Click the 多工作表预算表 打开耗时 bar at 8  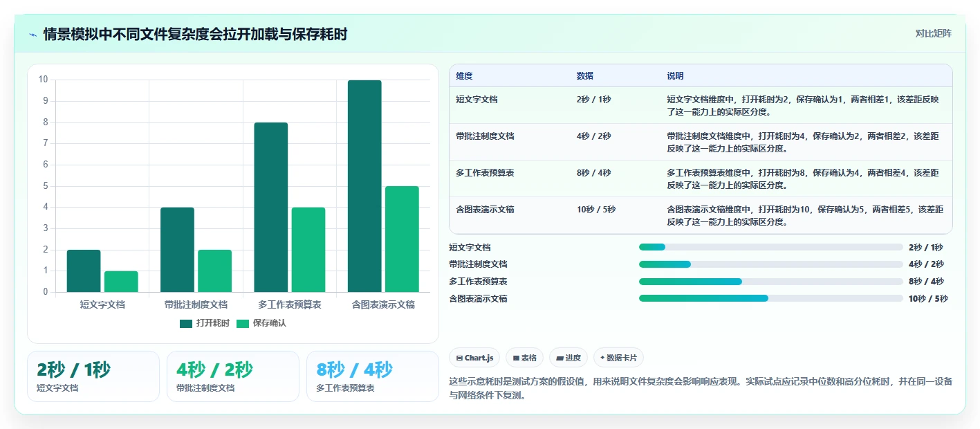tap(271, 208)
